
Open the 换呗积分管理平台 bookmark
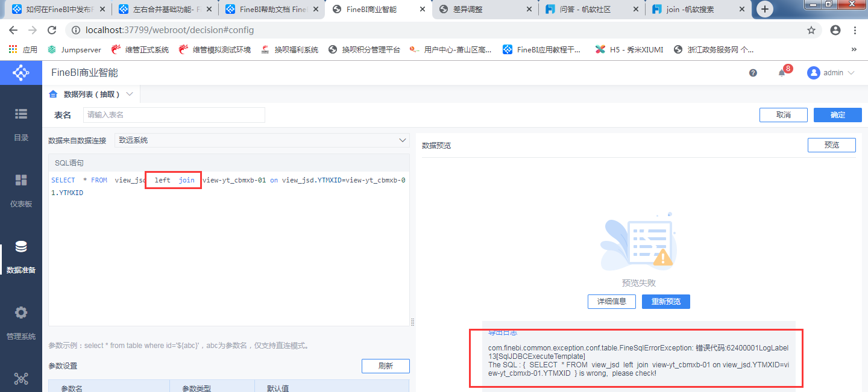[x=364, y=50]
